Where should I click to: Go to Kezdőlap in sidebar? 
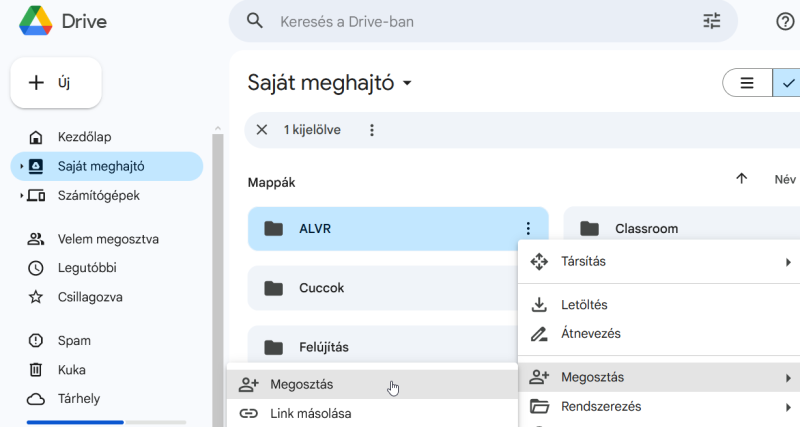coord(84,137)
